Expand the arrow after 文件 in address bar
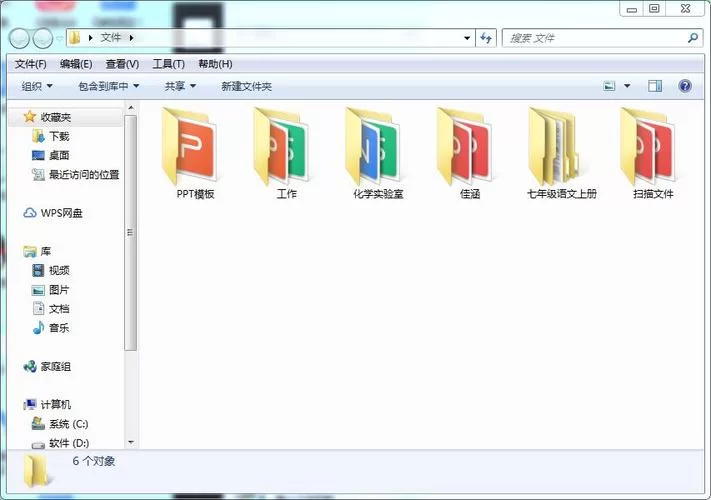The width and height of the screenshot is (711, 500). coord(131,38)
